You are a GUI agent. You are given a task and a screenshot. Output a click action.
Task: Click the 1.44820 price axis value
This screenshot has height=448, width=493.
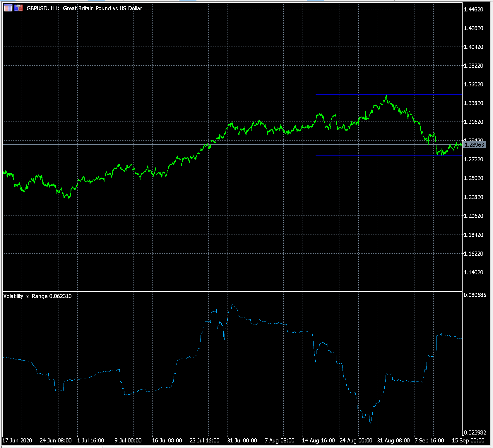[x=473, y=9]
